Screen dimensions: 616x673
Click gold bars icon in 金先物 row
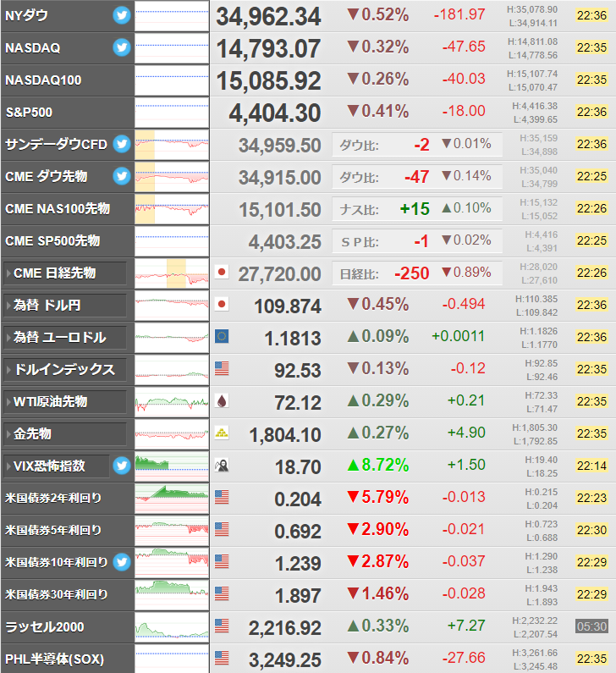(x=222, y=433)
